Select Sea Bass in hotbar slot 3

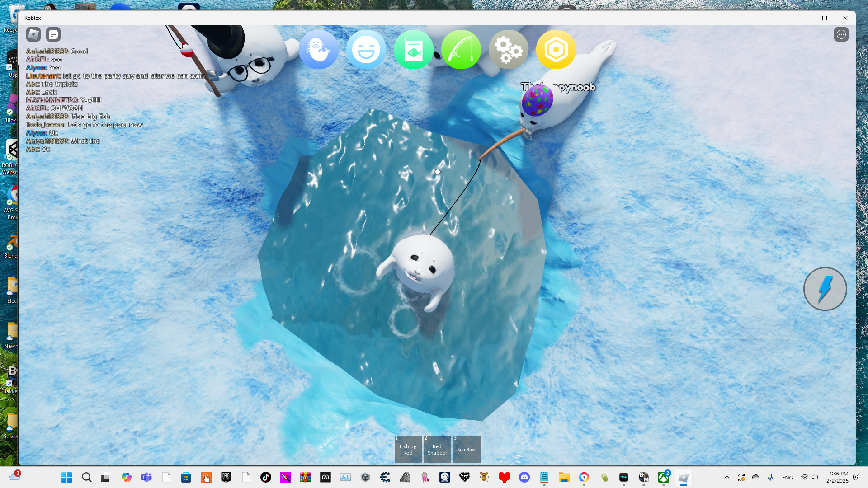pos(467,449)
